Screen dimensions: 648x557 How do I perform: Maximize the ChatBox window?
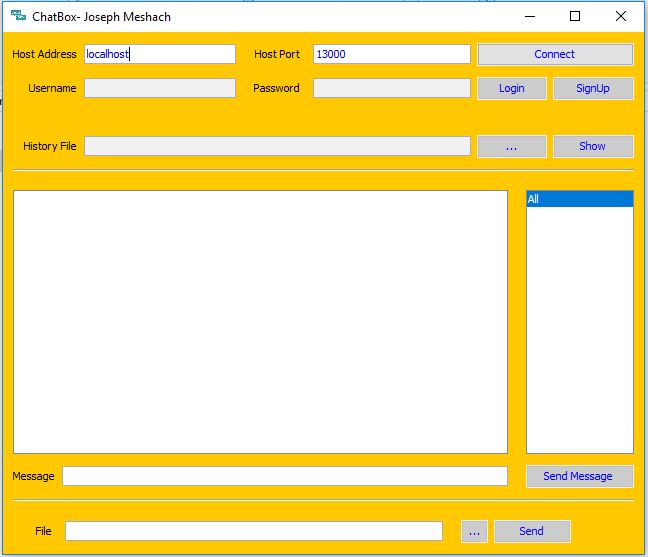pos(575,16)
